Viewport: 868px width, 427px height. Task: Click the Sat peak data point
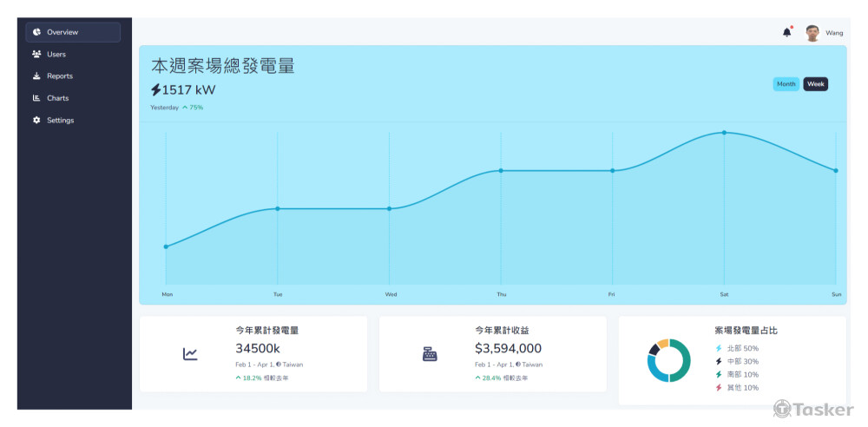(x=724, y=133)
